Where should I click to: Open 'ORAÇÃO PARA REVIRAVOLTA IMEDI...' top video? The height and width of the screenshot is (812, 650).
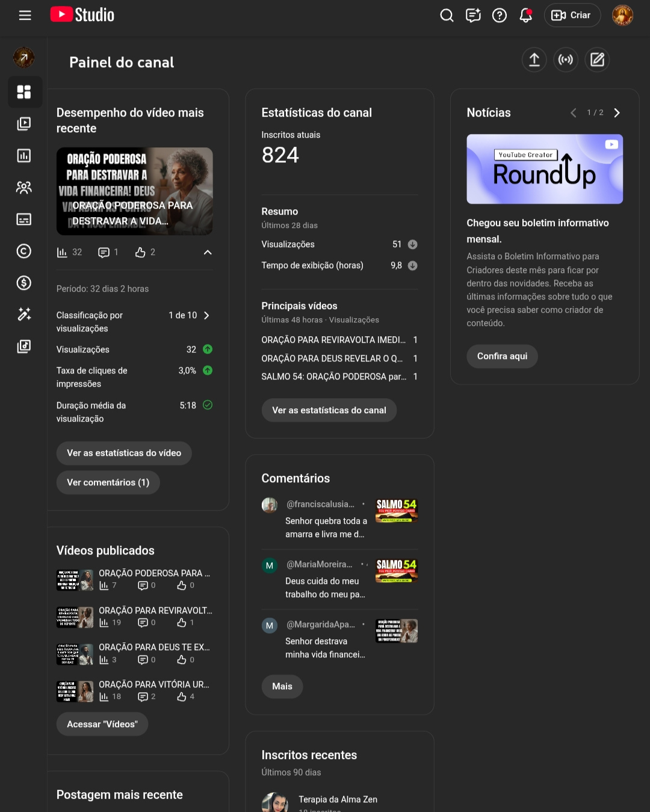[x=333, y=340]
